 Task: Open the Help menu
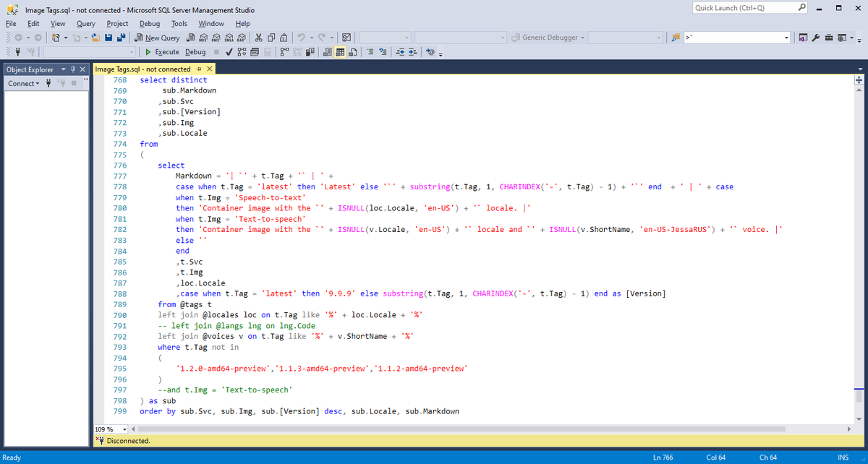(242, 23)
